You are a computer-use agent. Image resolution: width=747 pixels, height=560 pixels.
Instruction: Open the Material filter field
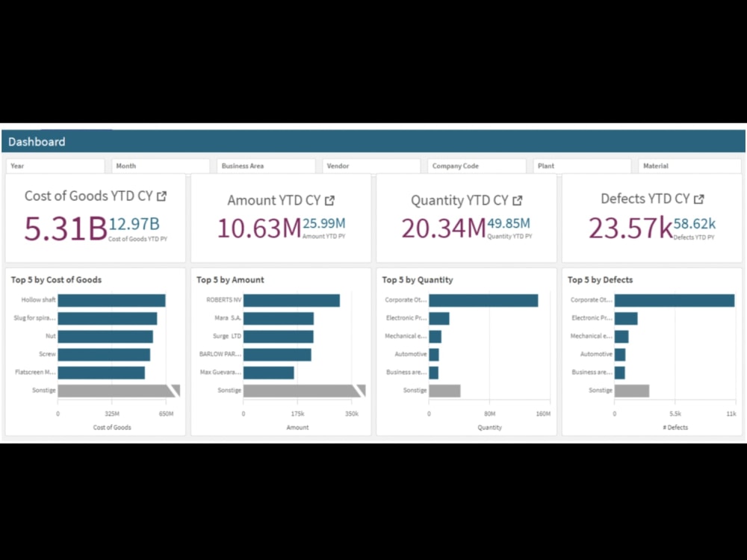click(x=688, y=165)
